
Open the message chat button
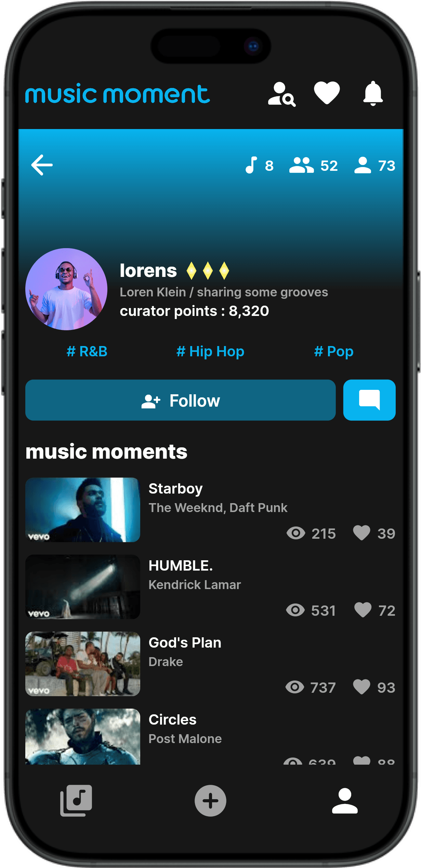[x=369, y=400]
